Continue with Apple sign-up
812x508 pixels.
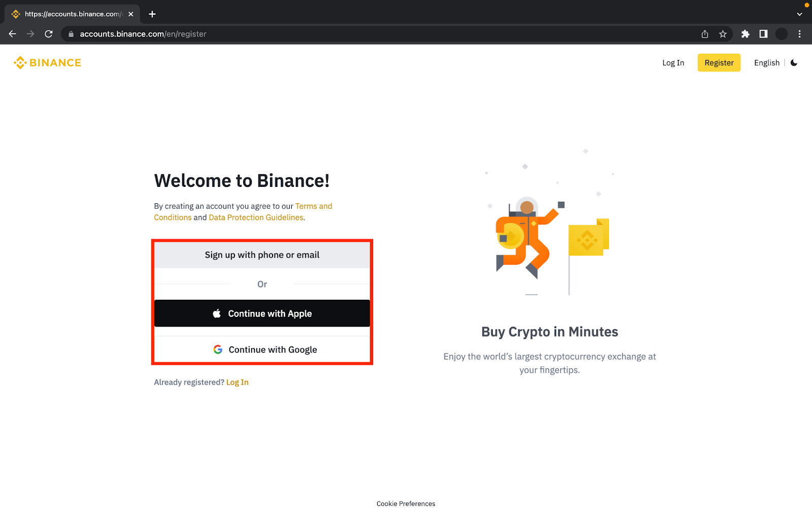click(262, 313)
